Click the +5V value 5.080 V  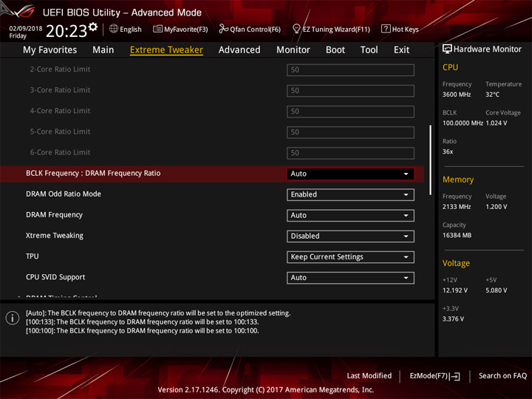[497, 290]
